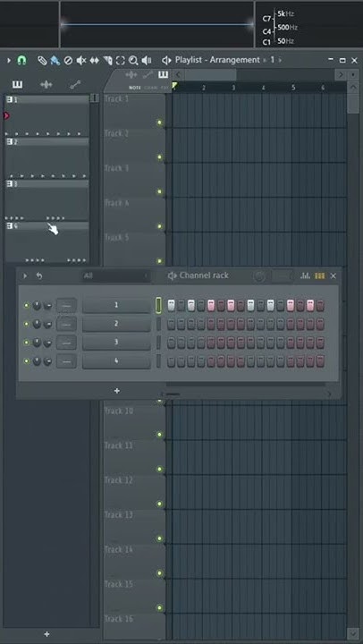Click the channel 2 volume knob
The width and height of the screenshot is (363, 644).
[47, 325]
